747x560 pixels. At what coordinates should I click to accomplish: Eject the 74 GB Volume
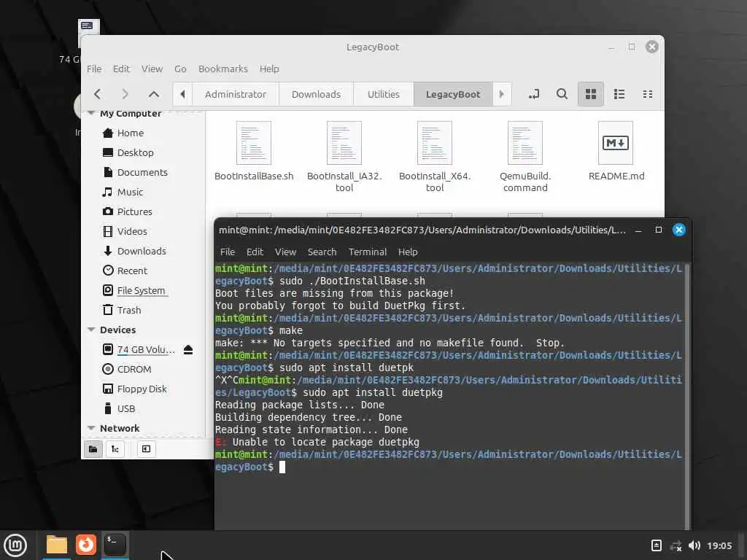pyautogui.click(x=188, y=349)
